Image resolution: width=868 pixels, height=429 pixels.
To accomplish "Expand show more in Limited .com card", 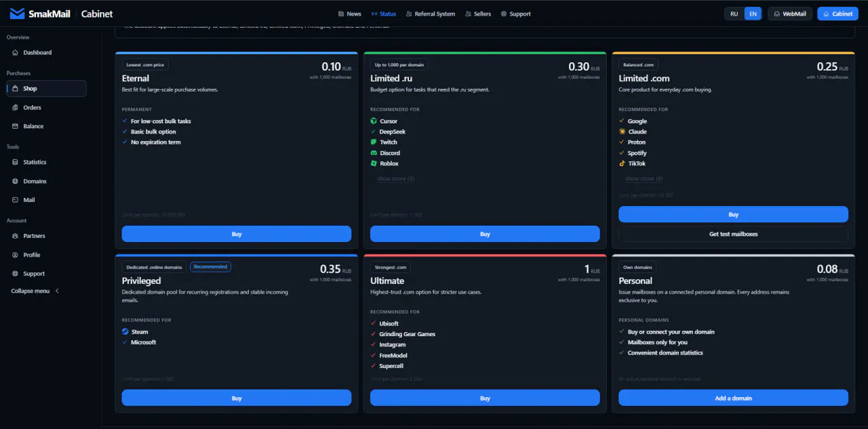I will pyautogui.click(x=644, y=179).
